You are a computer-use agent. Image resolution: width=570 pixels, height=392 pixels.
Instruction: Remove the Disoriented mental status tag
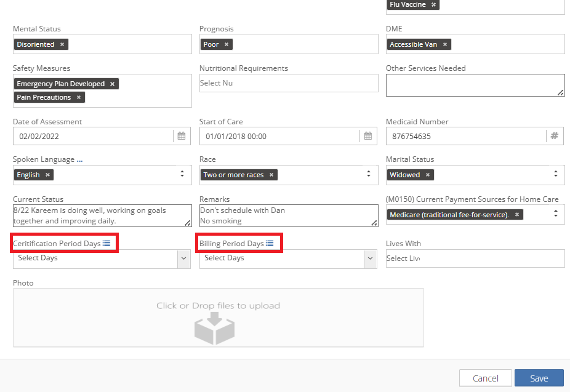tap(62, 45)
